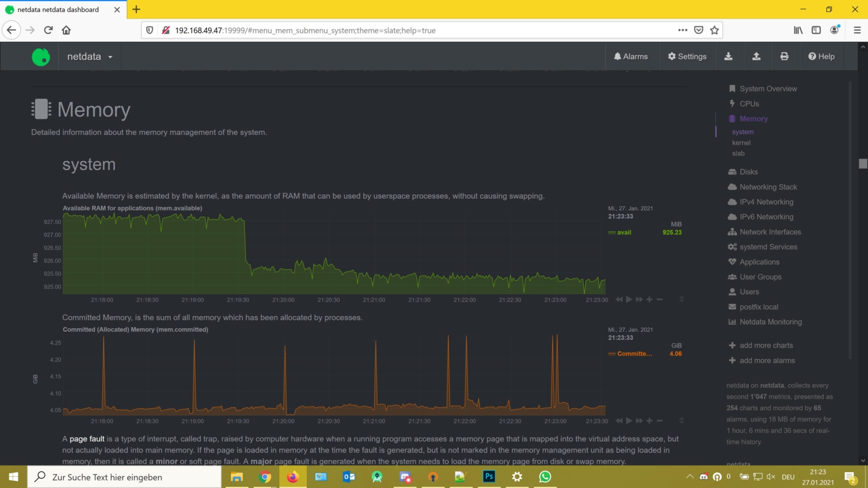Viewport: 868px width, 488px height.
Task: Select Disks in the sidebar menu
Action: pyautogui.click(x=748, y=172)
